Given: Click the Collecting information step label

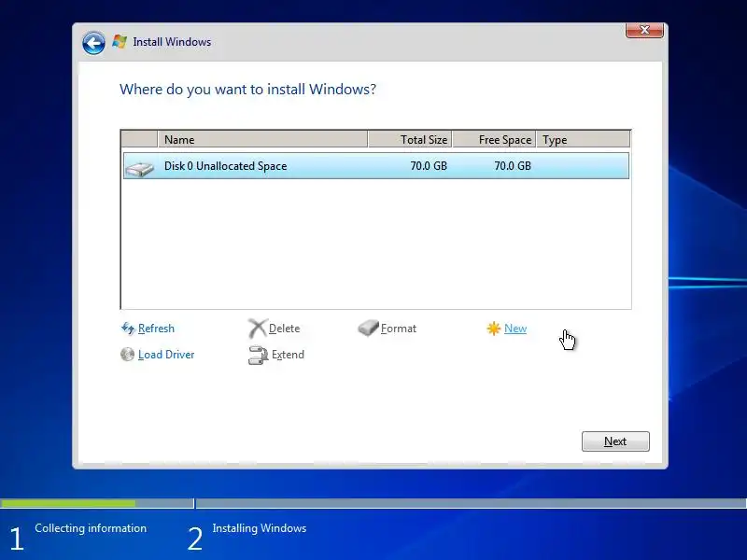Looking at the screenshot, I should [x=91, y=528].
